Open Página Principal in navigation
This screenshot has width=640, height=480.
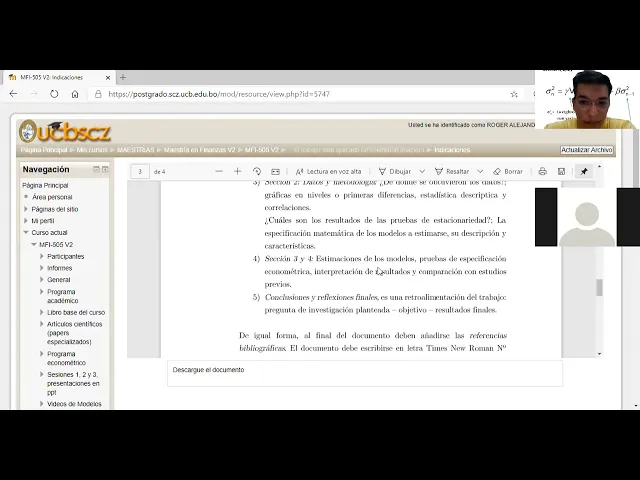45,185
